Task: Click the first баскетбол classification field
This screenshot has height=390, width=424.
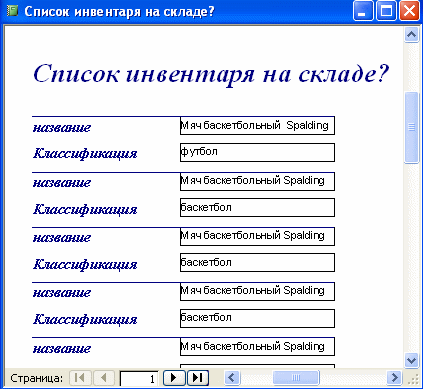Action: (257, 207)
